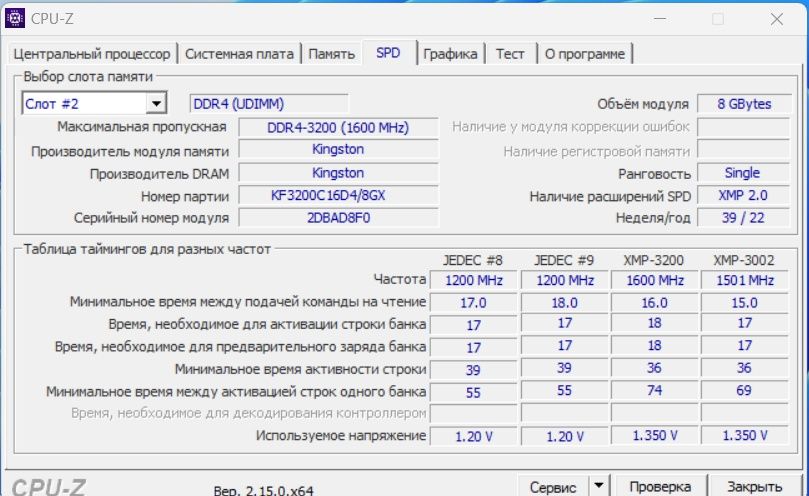Click the 18.0 CAS latency cell
Screen dimensions: 809x496
coord(564,302)
